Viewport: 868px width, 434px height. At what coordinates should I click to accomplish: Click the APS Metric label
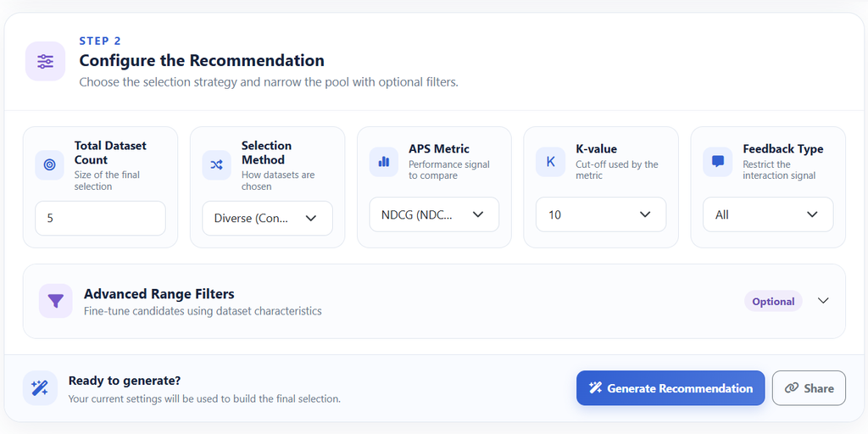pyautogui.click(x=439, y=149)
